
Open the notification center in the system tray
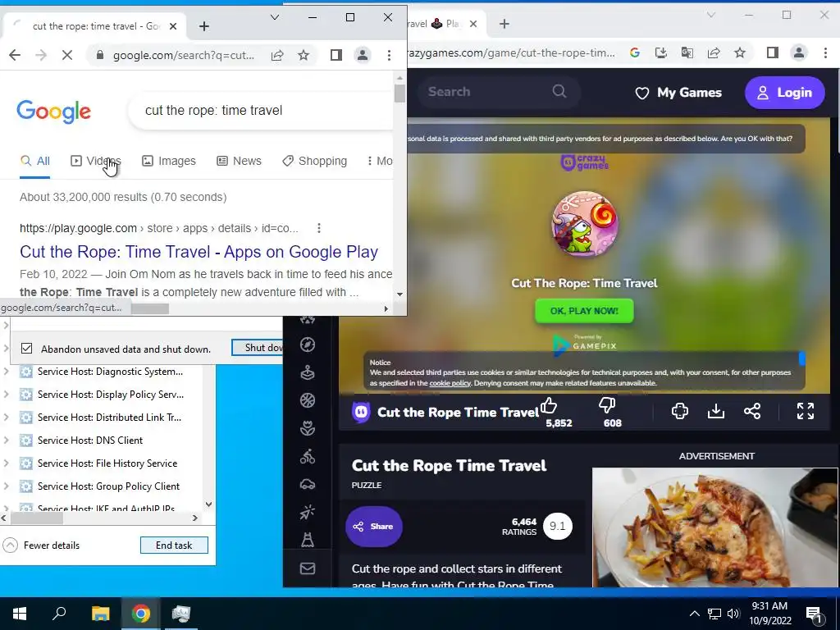click(x=814, y=614)
